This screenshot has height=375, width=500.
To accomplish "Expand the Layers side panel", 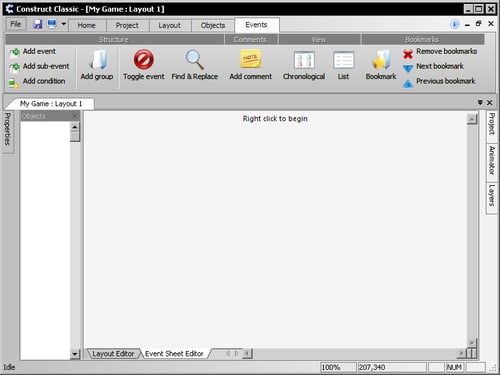I will pos(492,195).
